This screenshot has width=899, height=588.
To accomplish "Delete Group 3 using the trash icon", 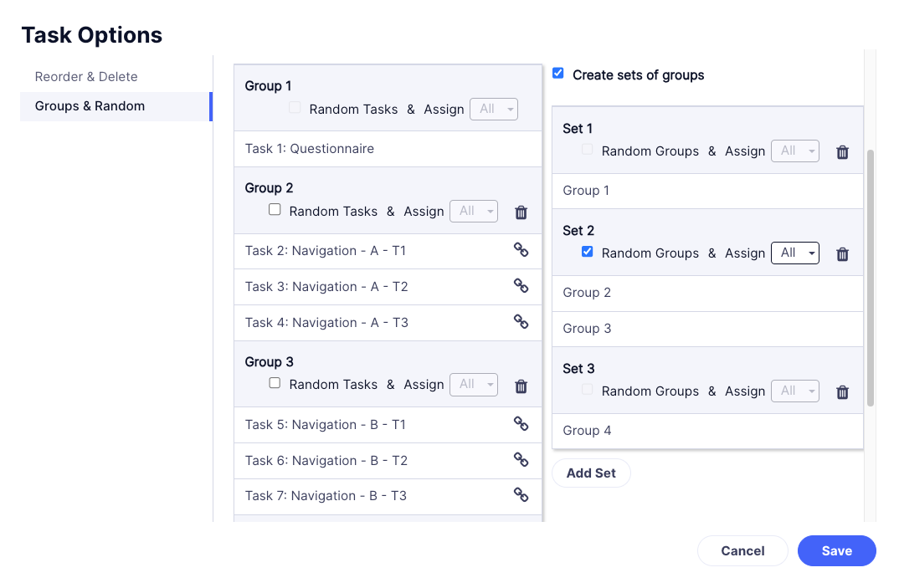I will point(521,386).
